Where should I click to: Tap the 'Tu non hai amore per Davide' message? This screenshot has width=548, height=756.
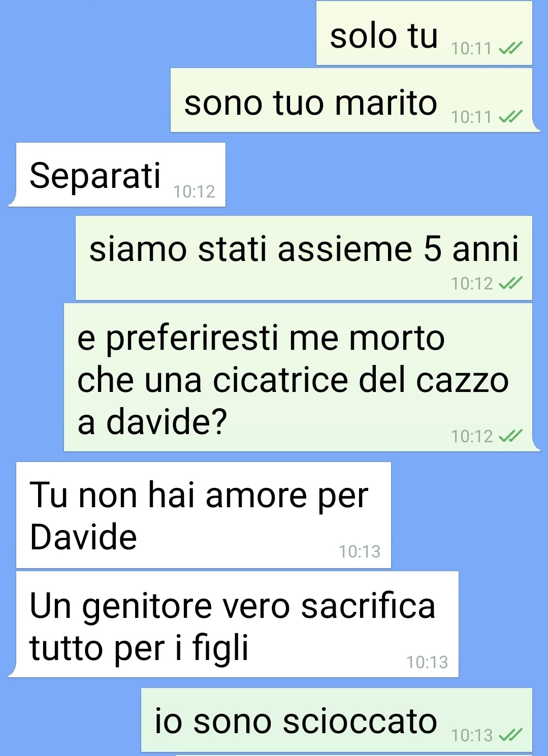[x=204, y=515]
